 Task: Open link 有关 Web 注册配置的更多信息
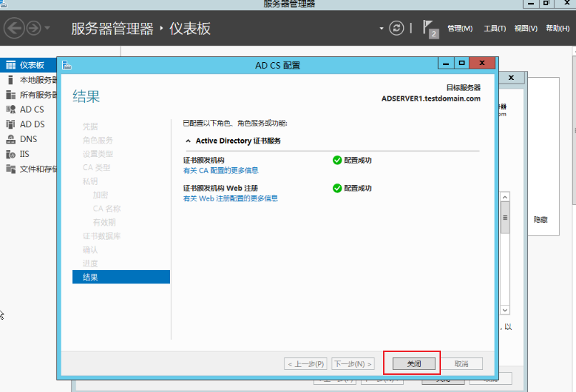tap(230, 198)
